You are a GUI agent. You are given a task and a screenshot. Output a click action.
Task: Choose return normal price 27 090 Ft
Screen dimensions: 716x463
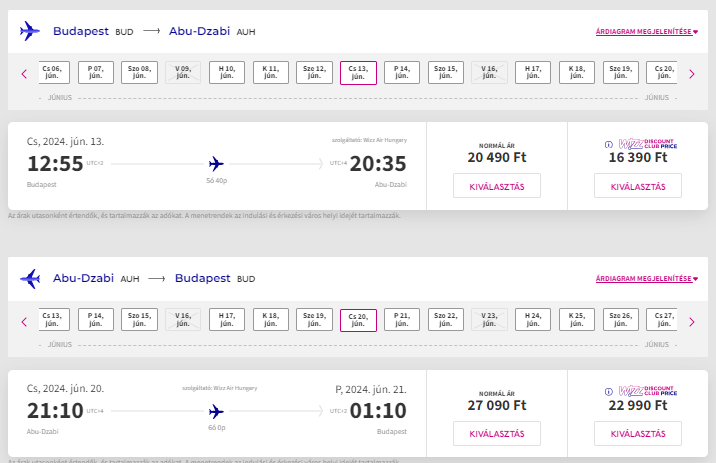pyautogui.click(x=497, y=433)
